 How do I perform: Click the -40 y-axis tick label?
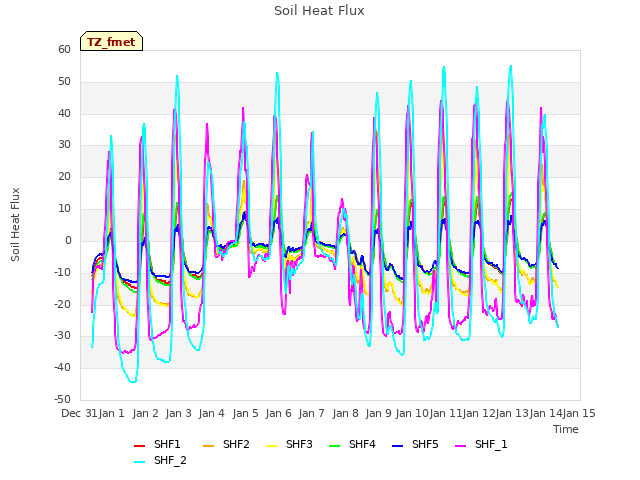[x=62, y=367]
